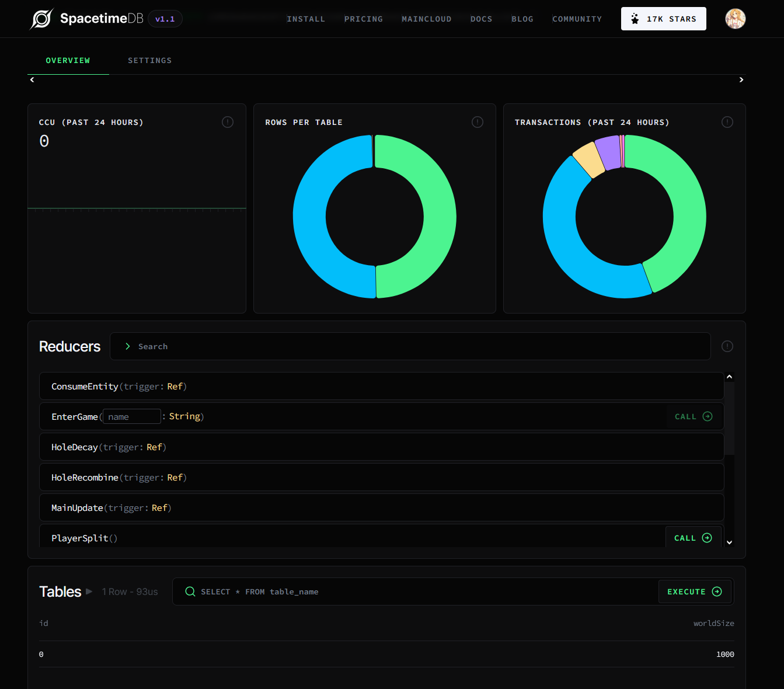Execute the SQL query

[694, 591]
